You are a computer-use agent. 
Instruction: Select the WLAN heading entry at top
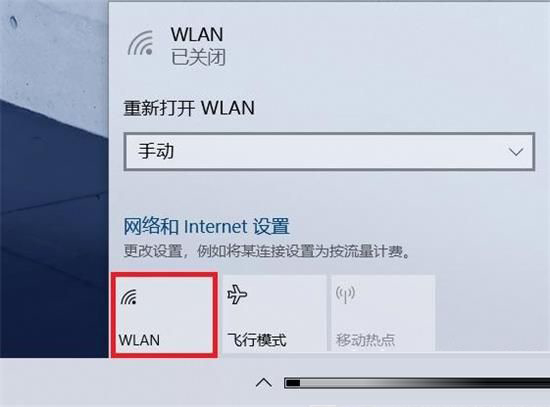[x=197, y=34]
